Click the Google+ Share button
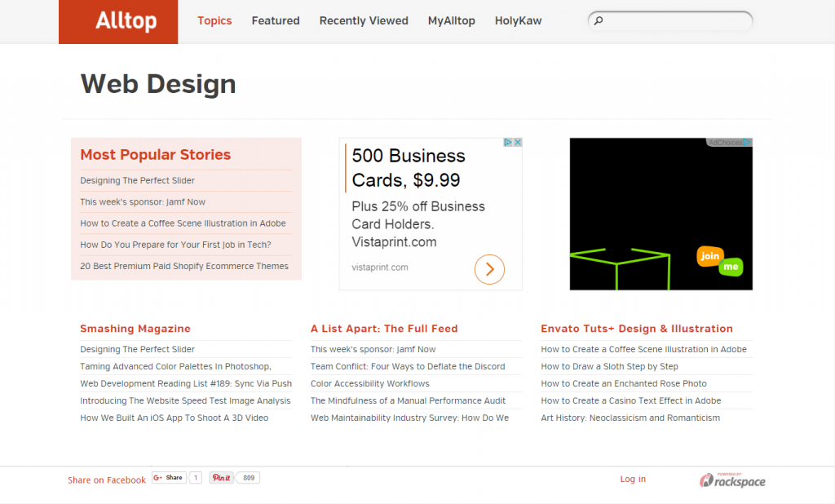 pyautogui.click(x=170, y=478)
